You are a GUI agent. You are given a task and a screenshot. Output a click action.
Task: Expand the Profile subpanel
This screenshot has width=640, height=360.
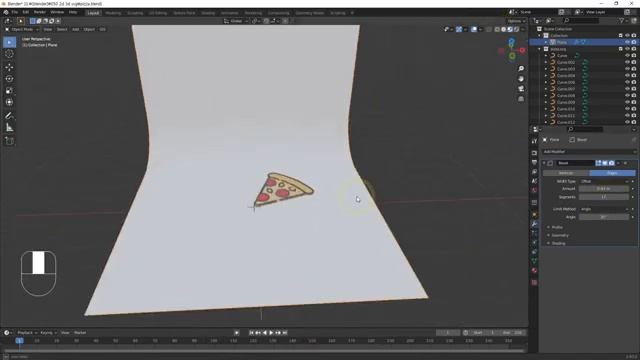[x=557, y=227]
